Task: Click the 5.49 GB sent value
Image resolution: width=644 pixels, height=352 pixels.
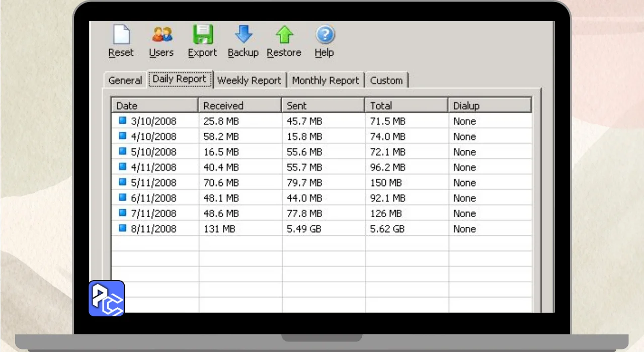Action: tap(304, 229)
